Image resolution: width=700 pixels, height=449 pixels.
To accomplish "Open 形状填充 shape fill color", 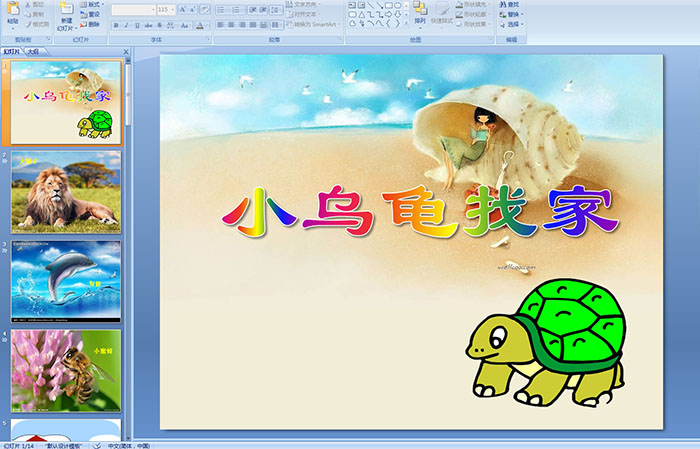I will (x=474, y=4).
